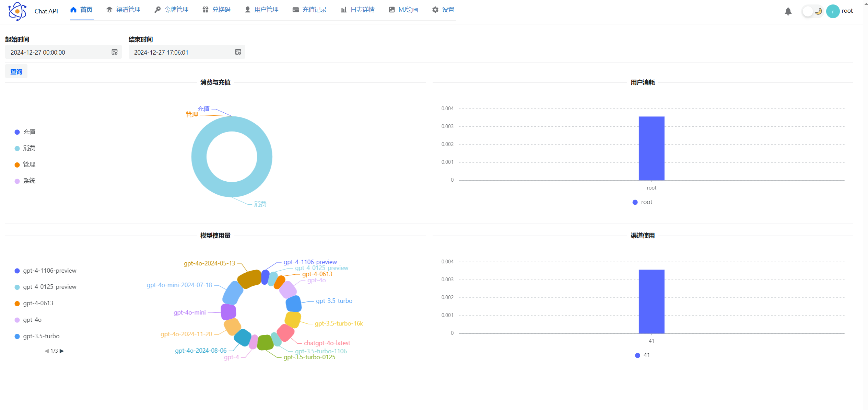Screen dimensions: 868x410
Task: Toggle gpt-4-1106-preview legend entry
Action: [x=46, y=271]
